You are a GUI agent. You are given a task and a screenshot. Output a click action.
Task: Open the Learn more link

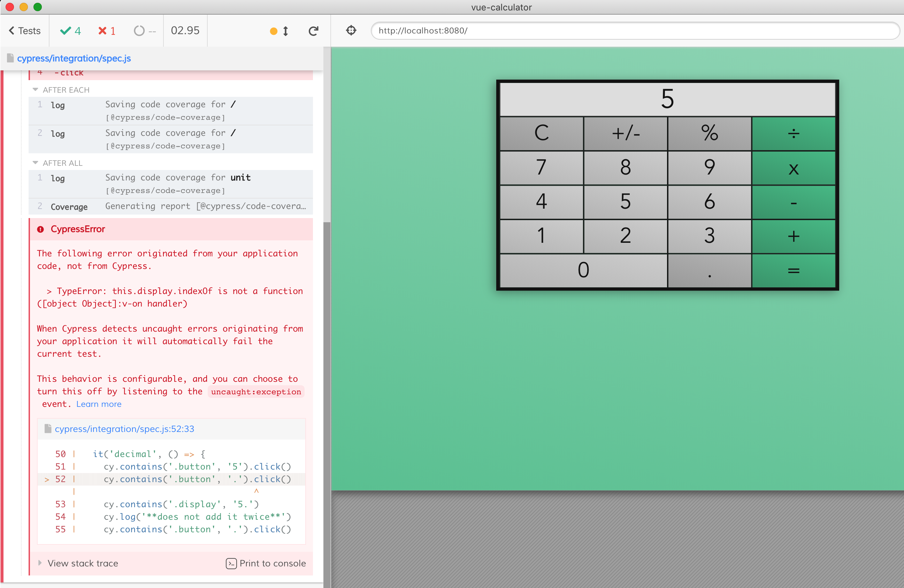point(99,404)
